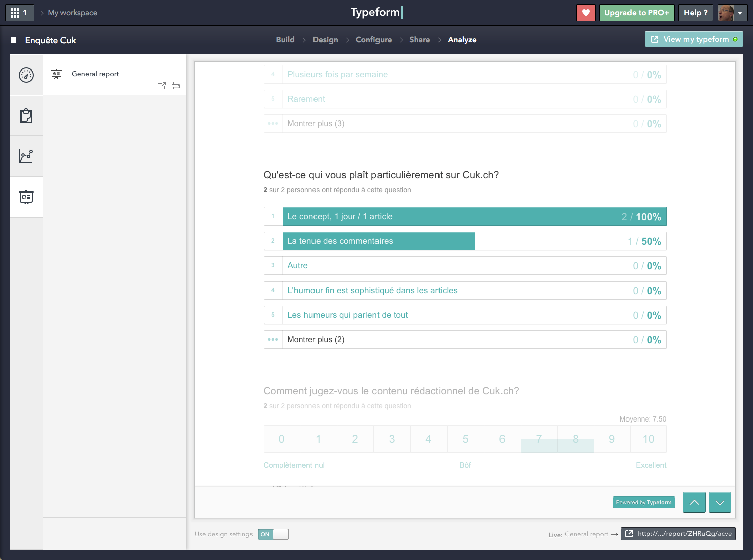Click rating scale cell 5
Screen dimensions: 753x560
(465, 439)
